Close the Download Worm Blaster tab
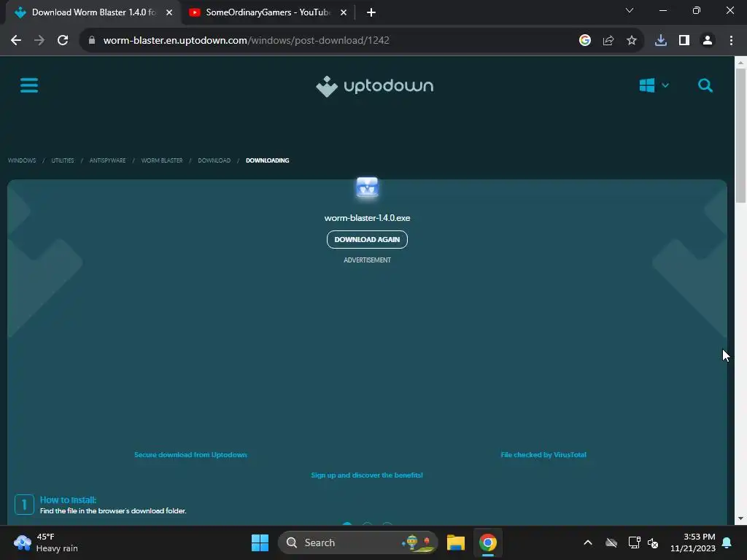Viewport: 747px width, 560px height. (169, 12)
